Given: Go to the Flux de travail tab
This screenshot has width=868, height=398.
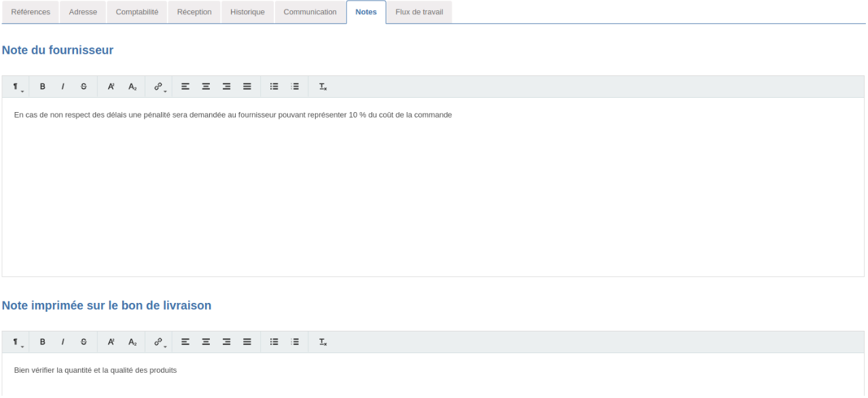Looking at the screenshot, I should (x=419, y=12).
